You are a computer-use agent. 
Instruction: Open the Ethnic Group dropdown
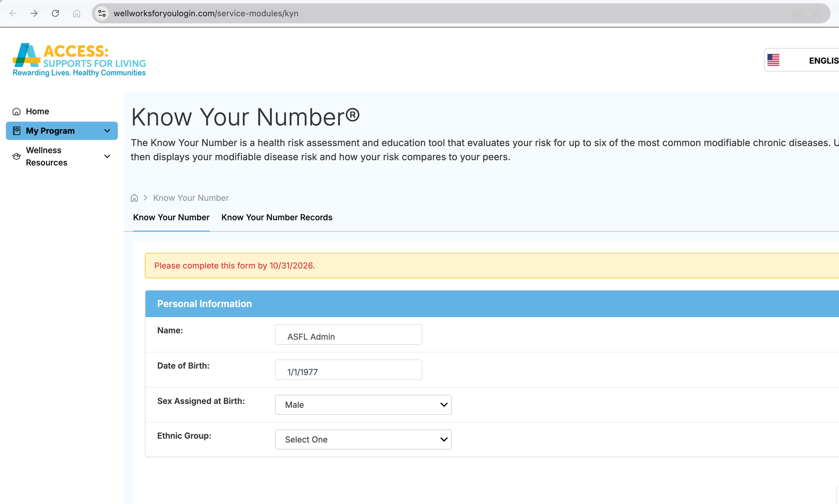363,439
